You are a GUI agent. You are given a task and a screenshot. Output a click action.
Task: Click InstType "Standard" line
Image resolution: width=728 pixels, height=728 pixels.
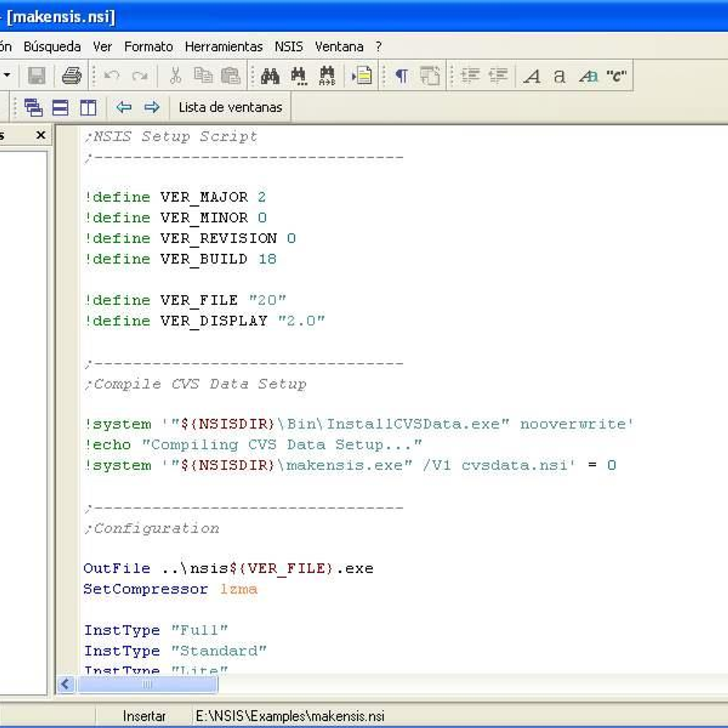coord(175,651)
